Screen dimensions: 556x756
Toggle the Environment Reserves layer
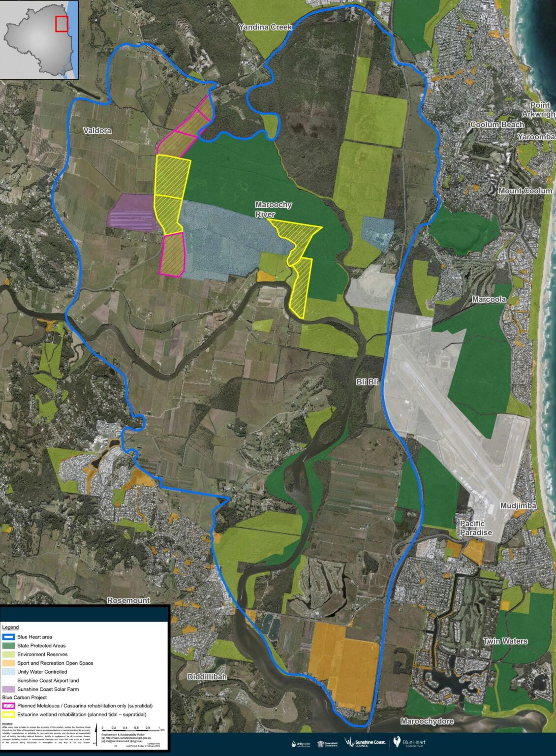8,655
